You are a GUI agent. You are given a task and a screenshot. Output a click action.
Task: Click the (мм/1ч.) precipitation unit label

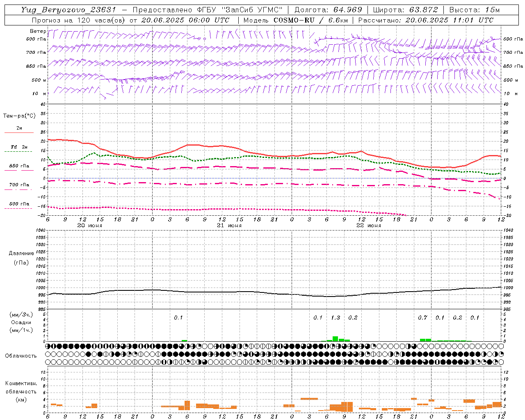click(x=21, y=330)
